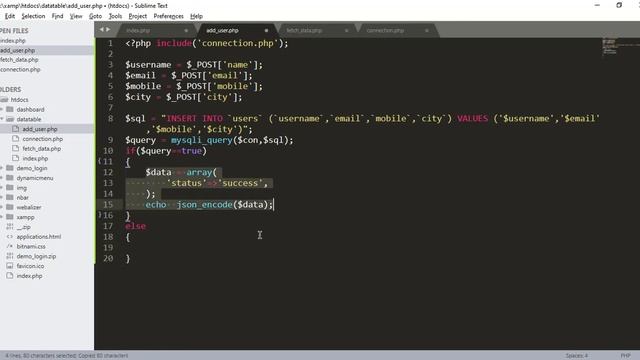
Task: Close the fetch_data.php tab
Action: [347, 31]
